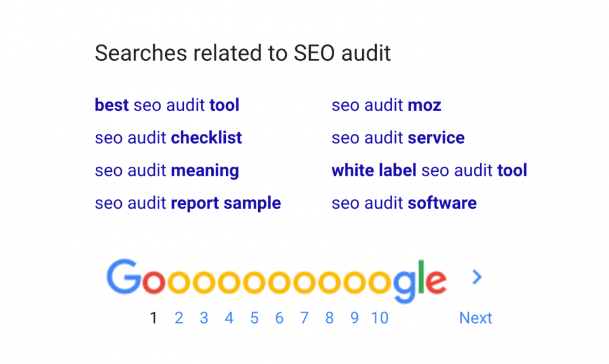Select 'white label seo audit tool' link
Viewport: 609px width, 364px height.
pyautogui.click(x=429, y=171)
